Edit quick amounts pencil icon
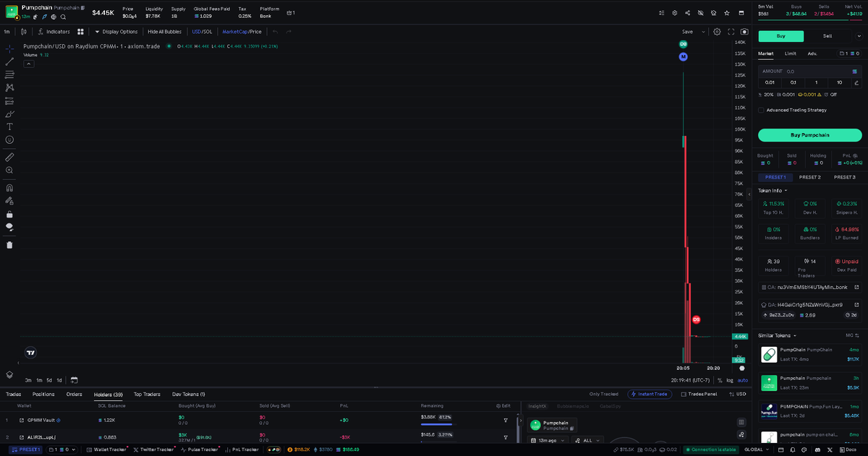The width and height of the screenshot is (868, 456). tap(856, 83)
